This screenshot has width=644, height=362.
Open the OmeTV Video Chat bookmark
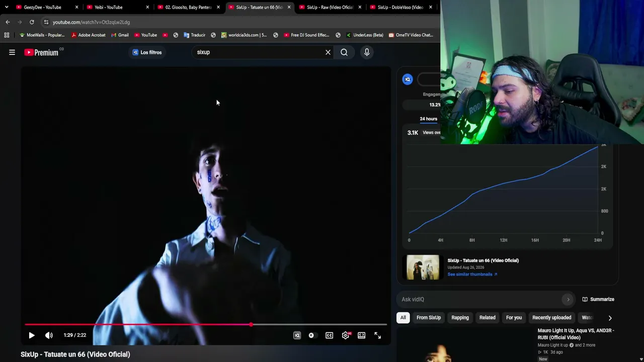(410, 35)
